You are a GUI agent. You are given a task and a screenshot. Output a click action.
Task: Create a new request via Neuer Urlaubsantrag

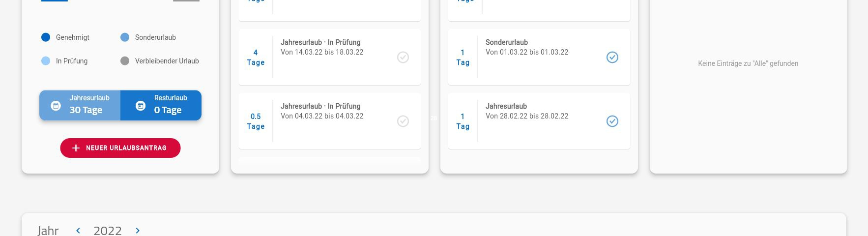coord(120,148)
